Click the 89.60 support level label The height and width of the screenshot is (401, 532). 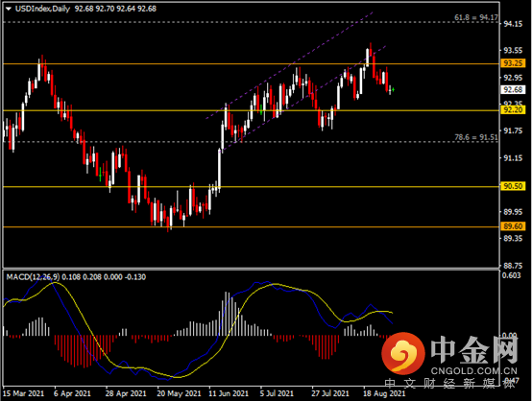coord(513,226)
